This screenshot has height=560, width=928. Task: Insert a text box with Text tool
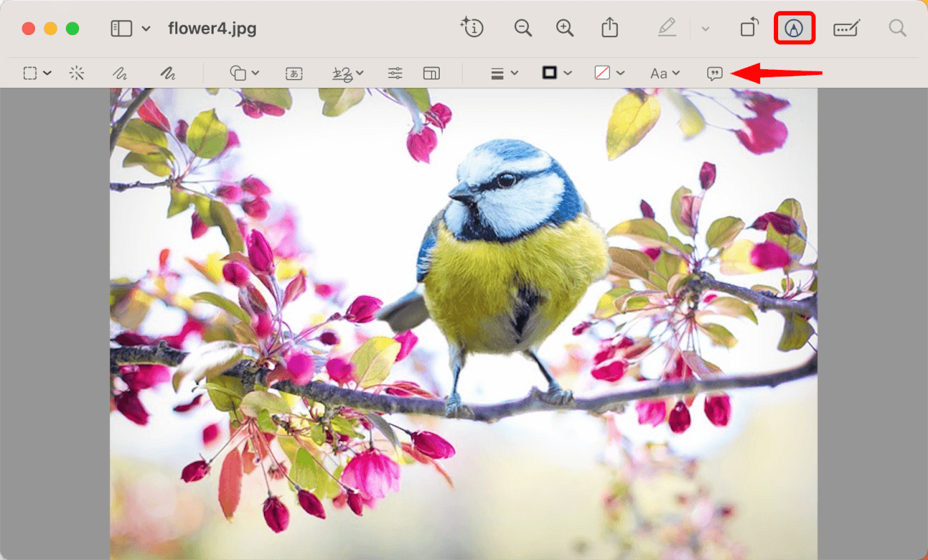[x=293, y=73]
